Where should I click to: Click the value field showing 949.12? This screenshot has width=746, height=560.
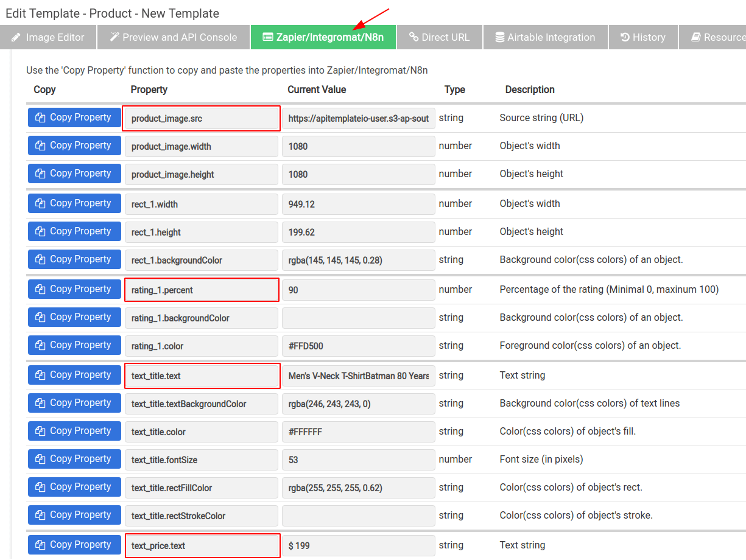(x=359, y=205)
